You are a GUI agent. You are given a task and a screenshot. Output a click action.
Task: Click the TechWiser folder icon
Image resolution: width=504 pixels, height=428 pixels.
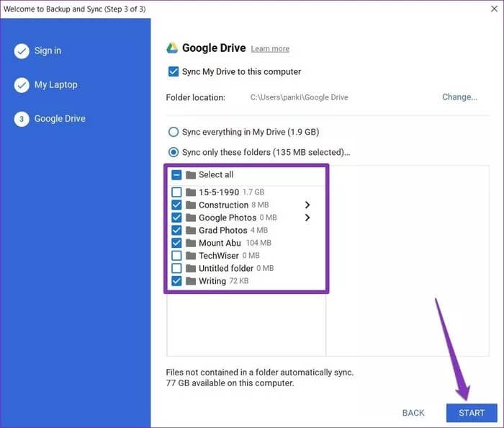pos(191,256)
